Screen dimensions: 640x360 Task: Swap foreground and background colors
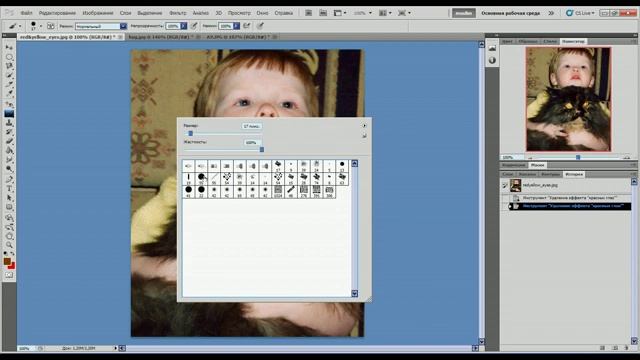pyautogui.click(x=12, y=254)
